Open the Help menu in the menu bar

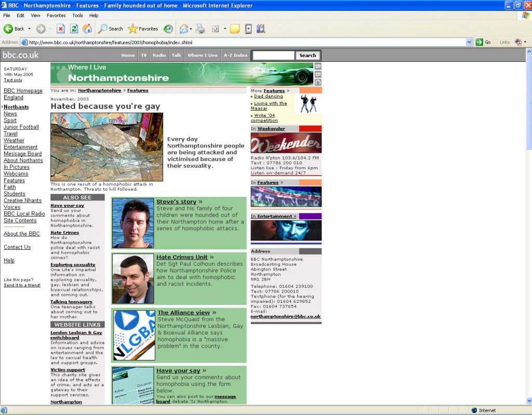(94, 15)
